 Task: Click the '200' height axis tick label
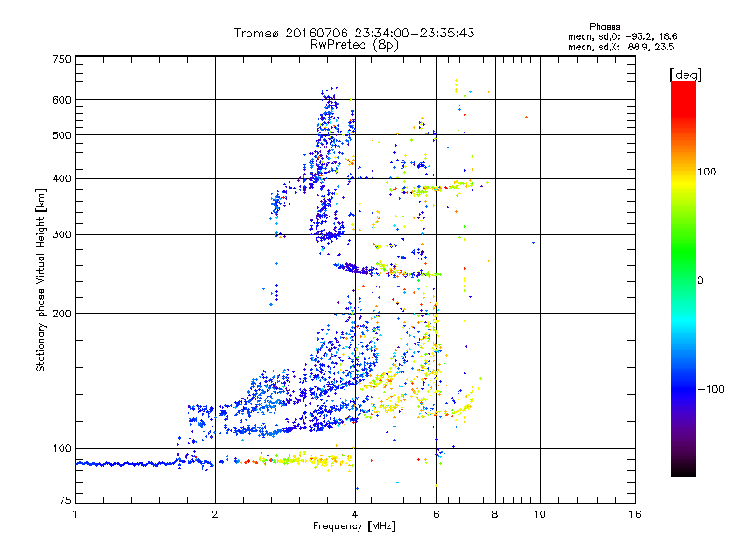point(62,314)
